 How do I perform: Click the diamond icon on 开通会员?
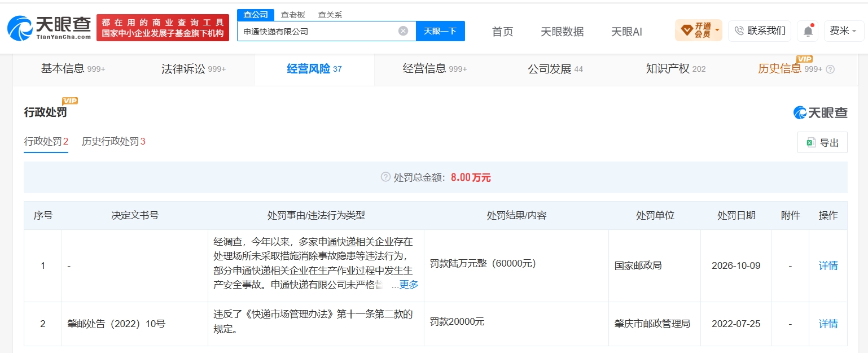click(x=686, y=30)
